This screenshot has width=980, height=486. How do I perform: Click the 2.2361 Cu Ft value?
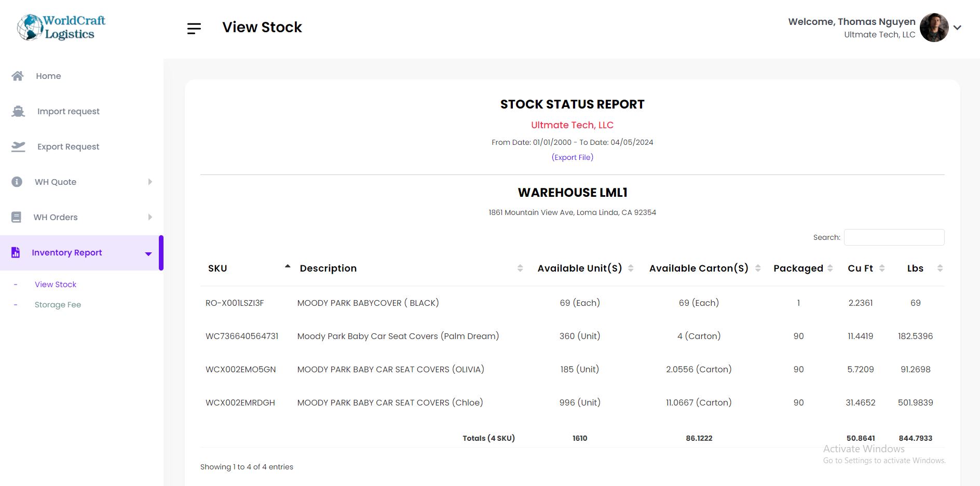click(x=861, y=303)
